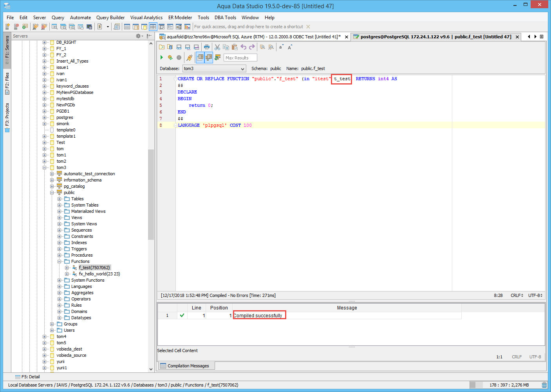This screenshot has height=392, width=551.
Task: Click the Servers panel gear settings icon
Action: (x=138, y=36)
